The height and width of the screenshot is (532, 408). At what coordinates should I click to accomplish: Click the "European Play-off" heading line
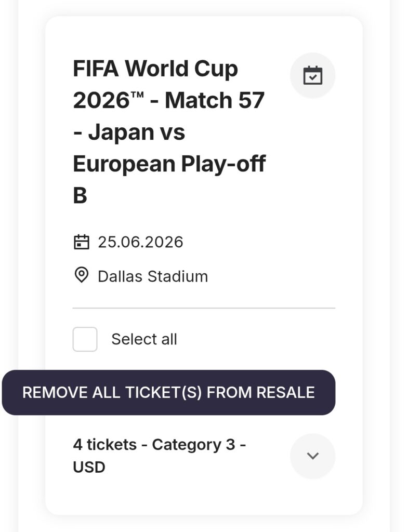[x=169, y=164]
